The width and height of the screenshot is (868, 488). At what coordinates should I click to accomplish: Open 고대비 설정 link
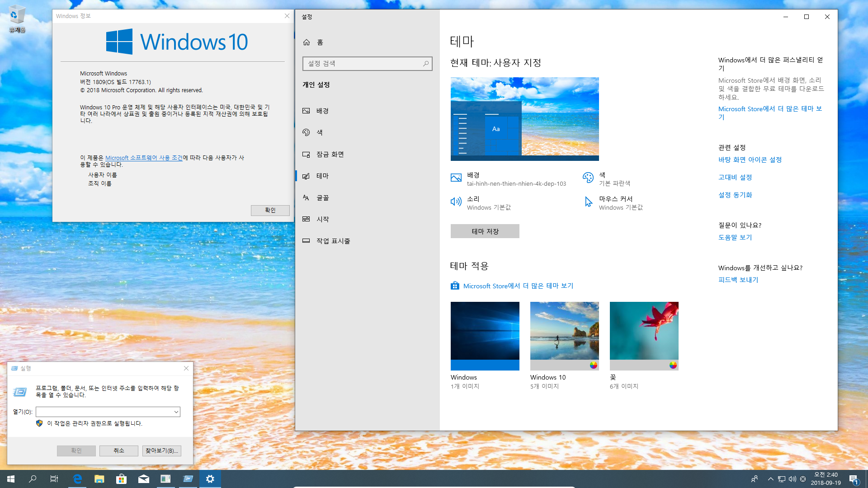click(735, 177)
